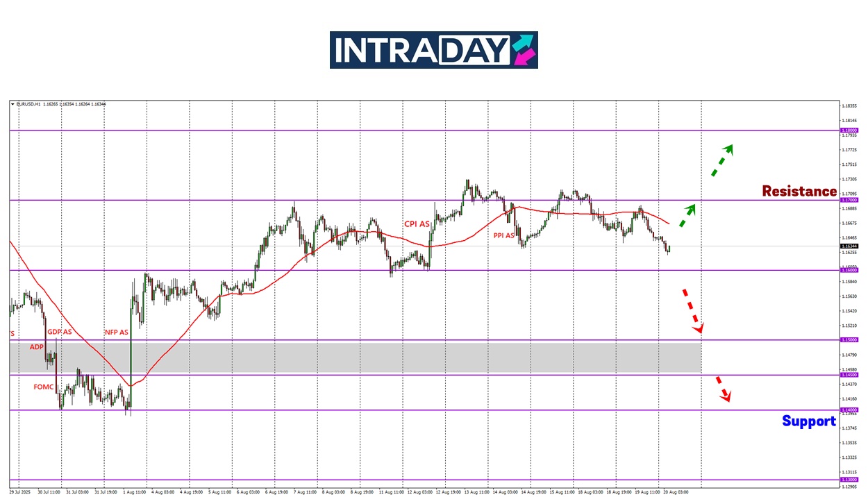Click the NFP AS event marker
This screenshot has width=868, height=497.
(116, 332)
